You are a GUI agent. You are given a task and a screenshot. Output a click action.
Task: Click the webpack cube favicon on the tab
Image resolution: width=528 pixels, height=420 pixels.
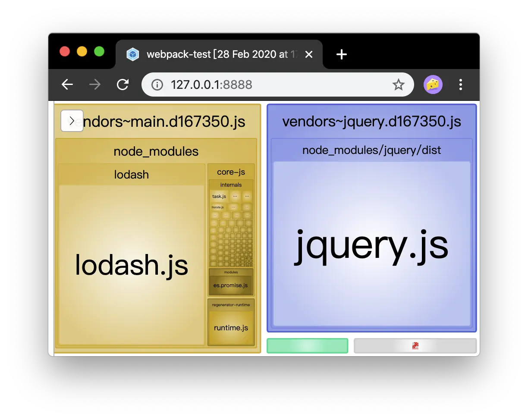[132, 54]
